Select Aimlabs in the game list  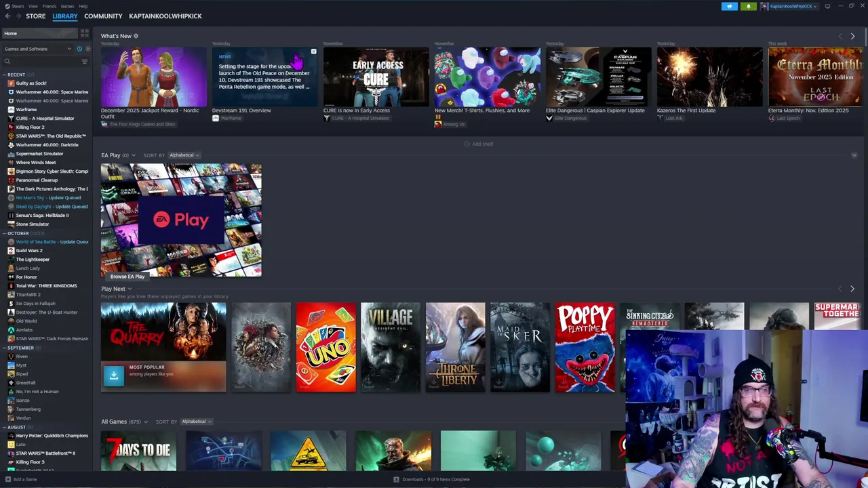click(24, 330)
